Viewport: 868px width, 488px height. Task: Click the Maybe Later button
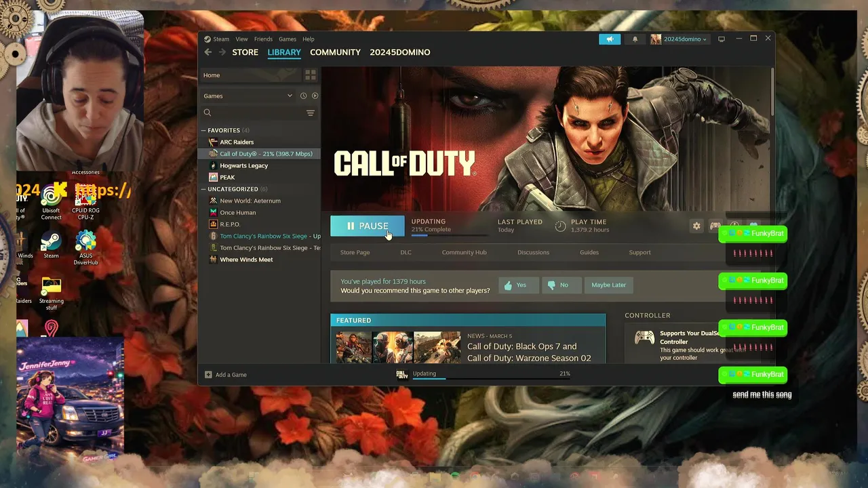pyautogui.click(x=608, y=285)
